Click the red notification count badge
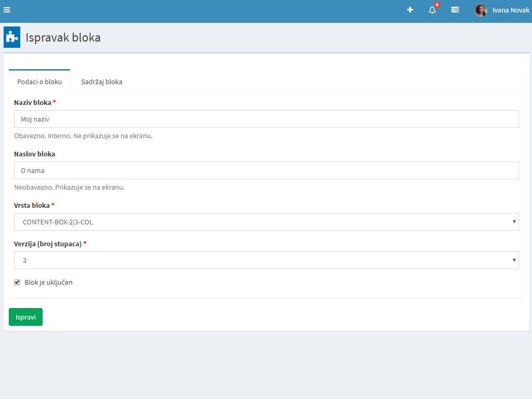 click(x=437, y=5)
